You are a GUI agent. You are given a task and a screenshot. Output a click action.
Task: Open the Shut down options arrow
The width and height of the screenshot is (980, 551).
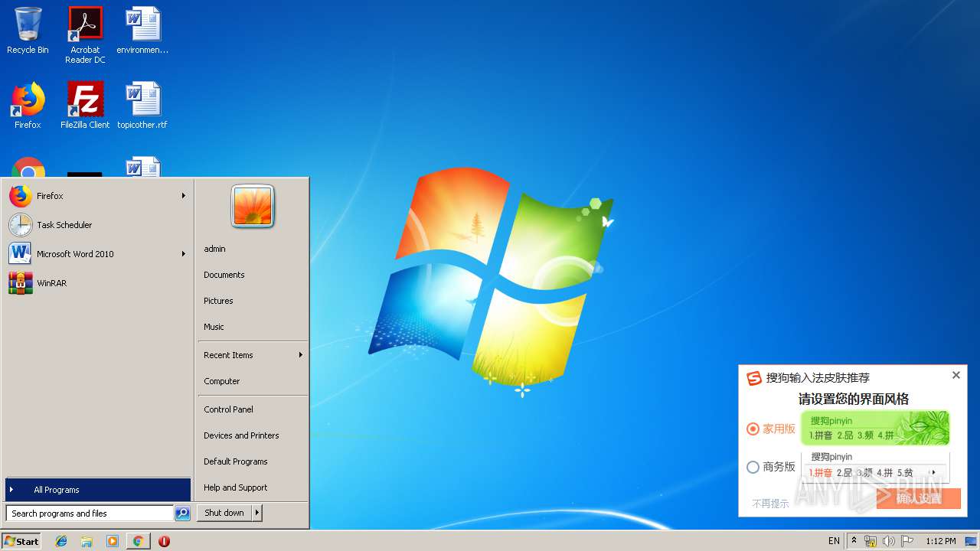(257, 514)
